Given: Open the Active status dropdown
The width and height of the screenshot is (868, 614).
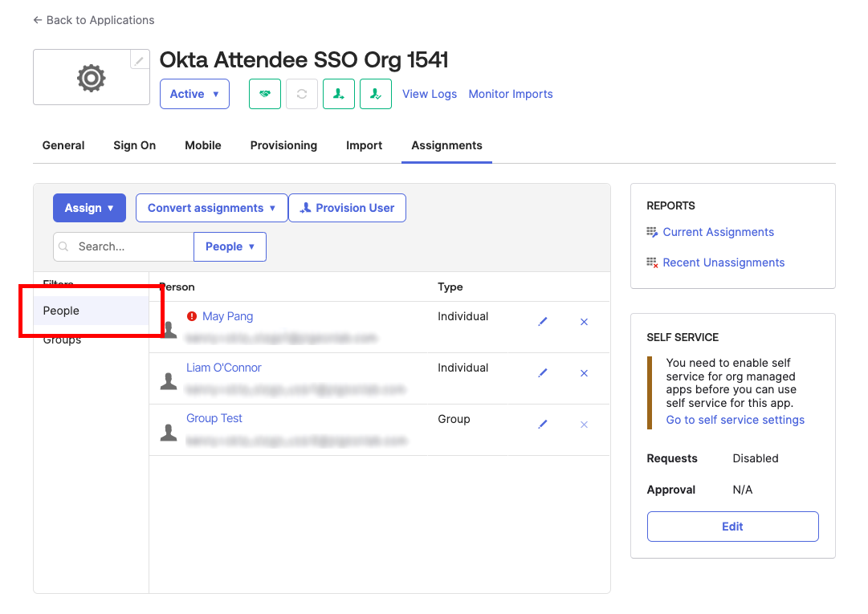Looking at the screenshot, I should 195,94.
